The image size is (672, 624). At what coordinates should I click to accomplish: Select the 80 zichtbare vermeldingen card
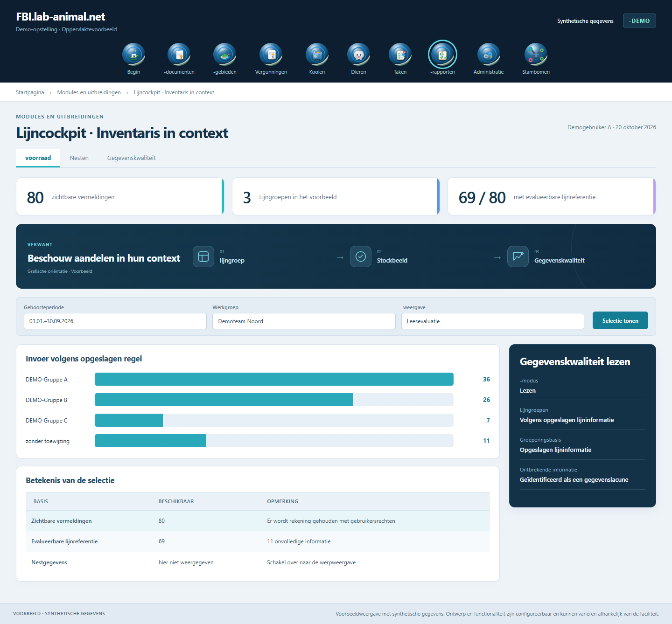pyautogui.click(x=120, y=196)
